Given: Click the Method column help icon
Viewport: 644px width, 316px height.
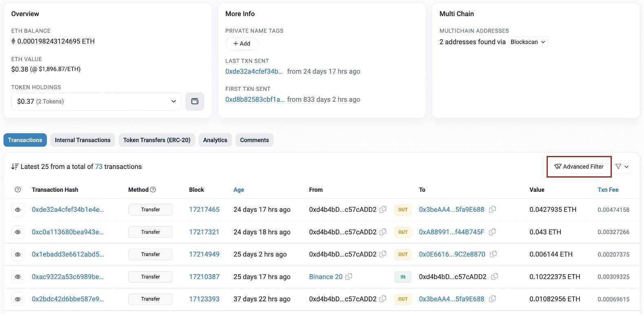Looking at the screenshot, I should pos(153,190).
